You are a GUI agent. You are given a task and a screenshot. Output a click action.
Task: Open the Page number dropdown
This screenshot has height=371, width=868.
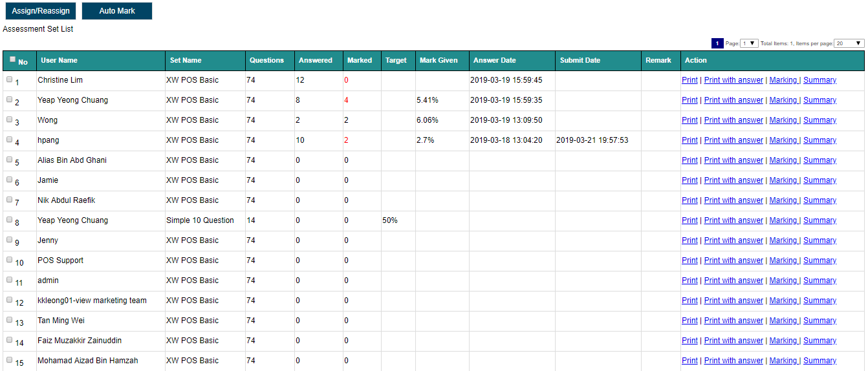(x=749, y=43)
